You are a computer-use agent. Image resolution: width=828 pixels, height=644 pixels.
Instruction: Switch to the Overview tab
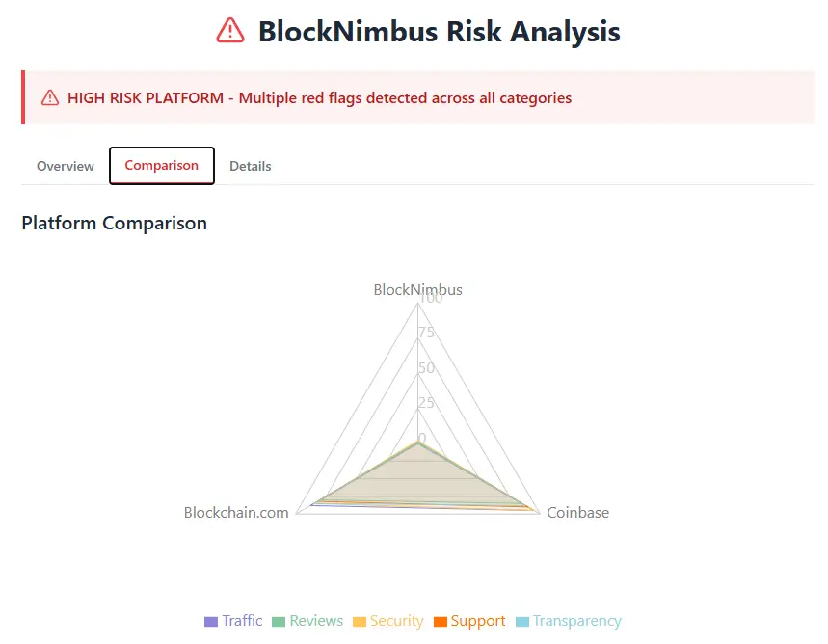point(64,166)
